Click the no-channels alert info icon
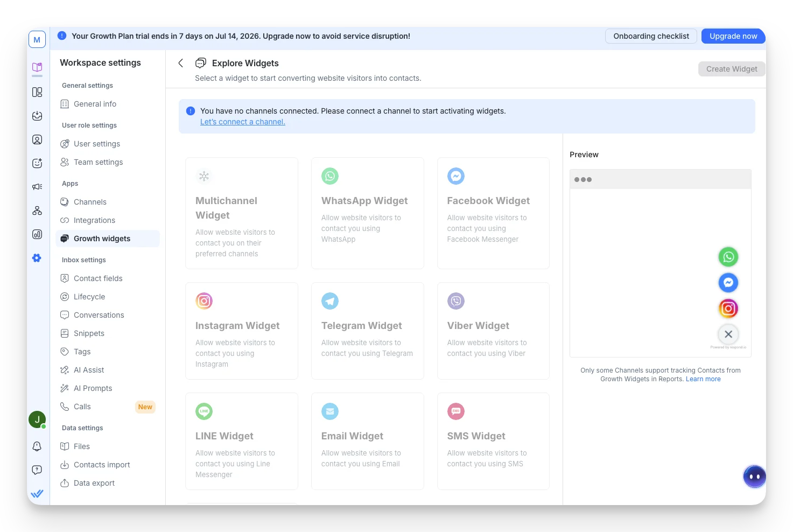Image resolution: width=793 pixels, height=532 pixels. tap(191, 111)
